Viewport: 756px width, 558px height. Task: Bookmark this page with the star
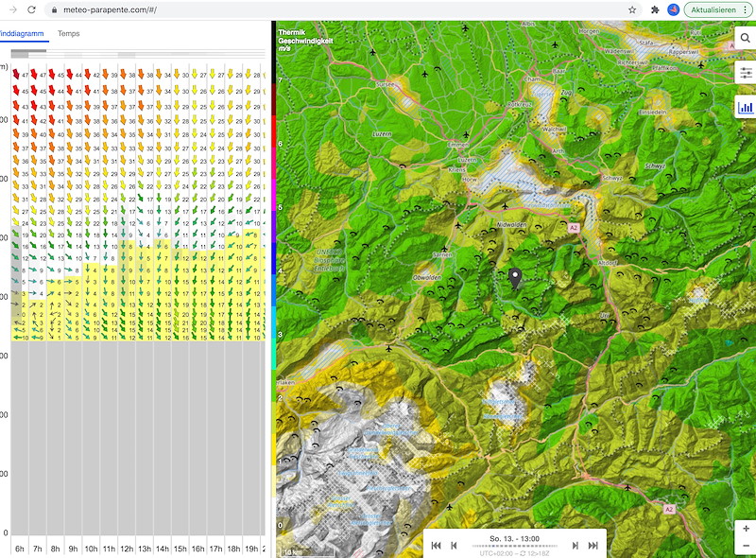pos(632,9)
